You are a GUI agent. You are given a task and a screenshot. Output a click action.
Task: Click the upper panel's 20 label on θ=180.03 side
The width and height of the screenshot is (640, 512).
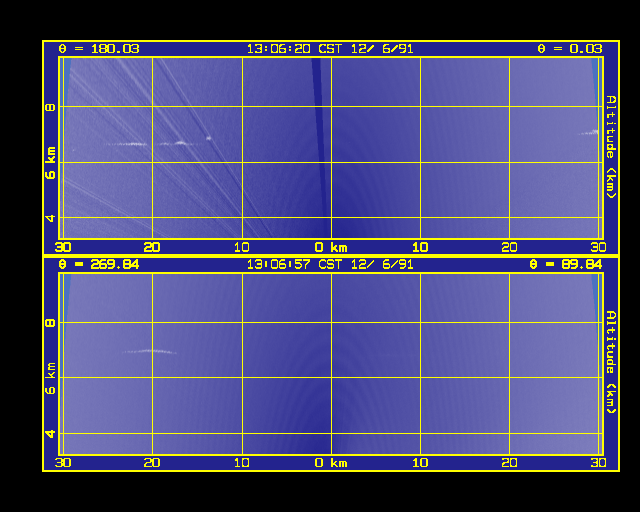coord(152,247)
